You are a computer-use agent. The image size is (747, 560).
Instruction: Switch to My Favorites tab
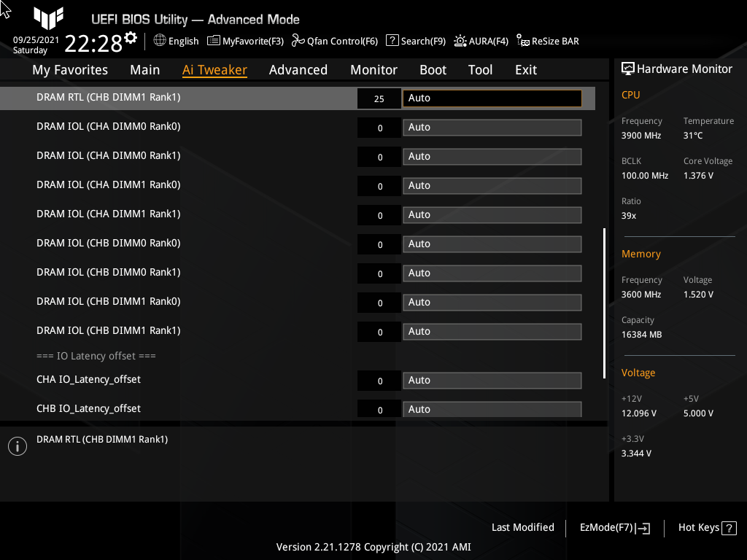(x=70, y=70)
